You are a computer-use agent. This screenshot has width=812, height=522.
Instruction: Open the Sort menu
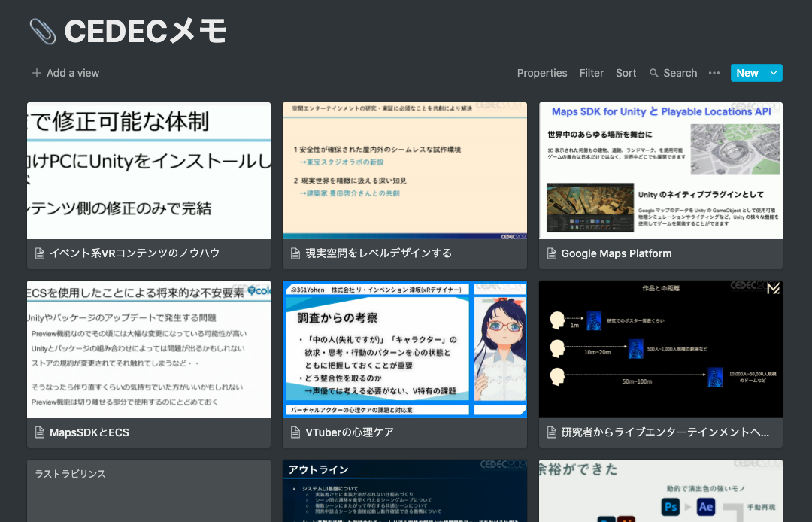click(626, 73)
